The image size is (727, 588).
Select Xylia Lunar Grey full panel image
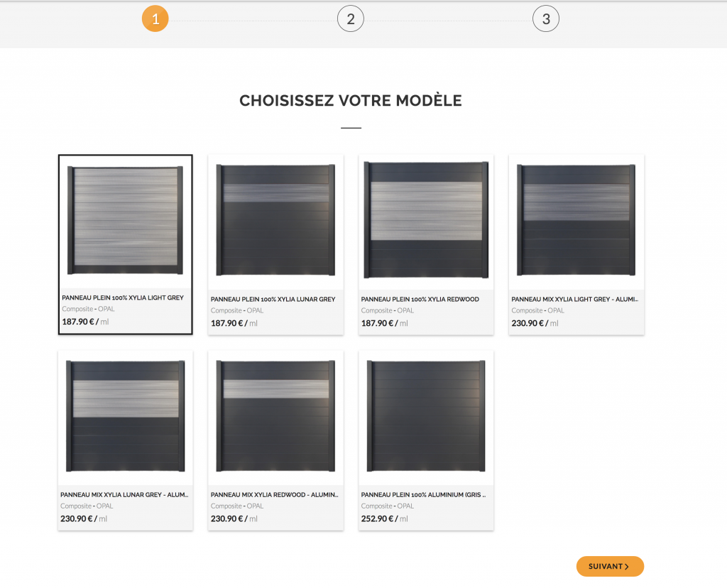point(276,220)
